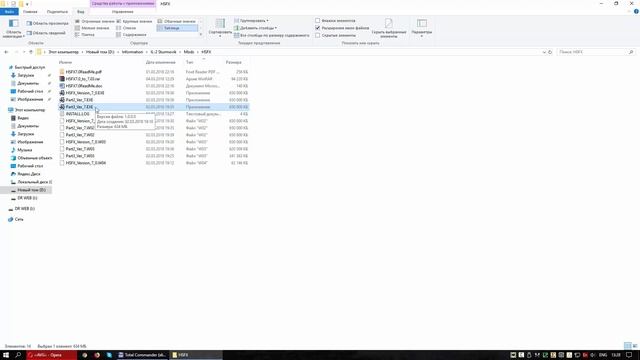This screenshot has height=360, width=640.
Task: Switch to large icons view in status bar
Action: click(635, 346)
